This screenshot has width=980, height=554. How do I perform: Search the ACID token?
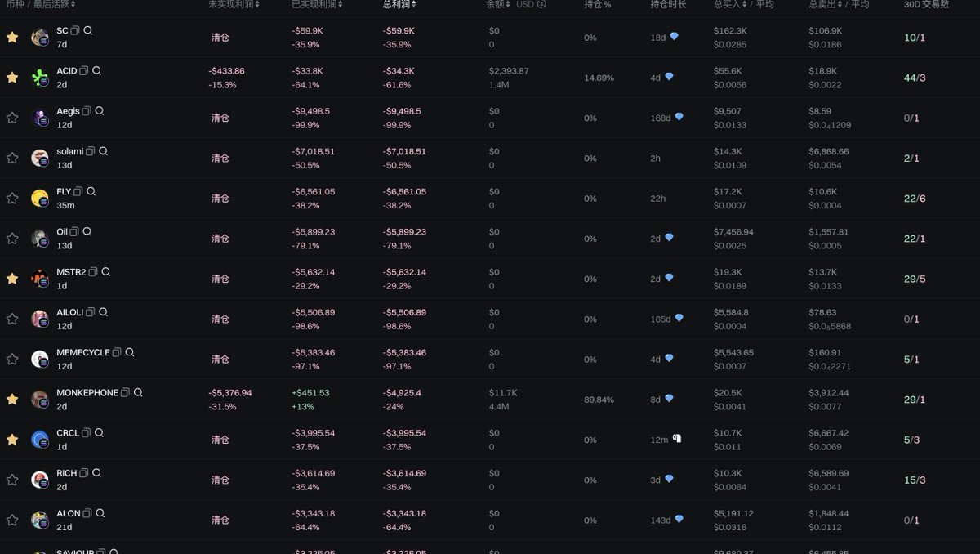(x=97, y=71)
